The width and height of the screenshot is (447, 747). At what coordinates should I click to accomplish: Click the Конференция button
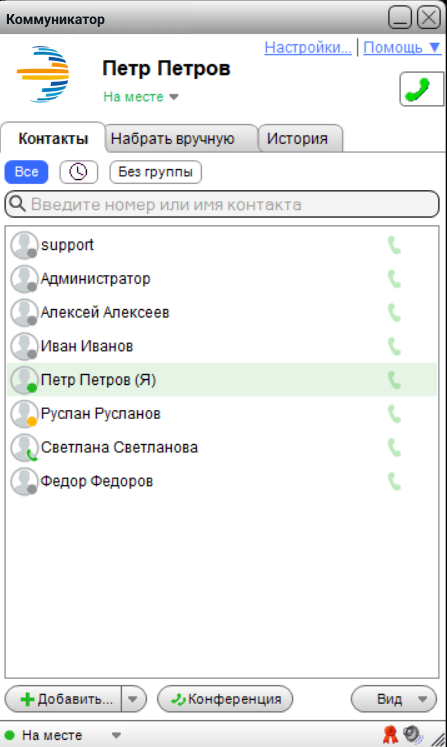pyautogui.click(x=225, y=699)
